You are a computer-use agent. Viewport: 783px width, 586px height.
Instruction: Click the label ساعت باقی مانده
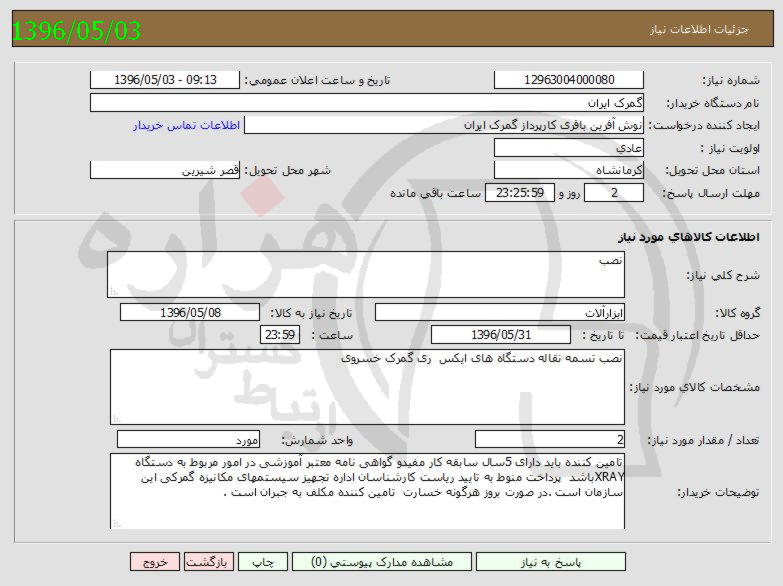(435, 193)
